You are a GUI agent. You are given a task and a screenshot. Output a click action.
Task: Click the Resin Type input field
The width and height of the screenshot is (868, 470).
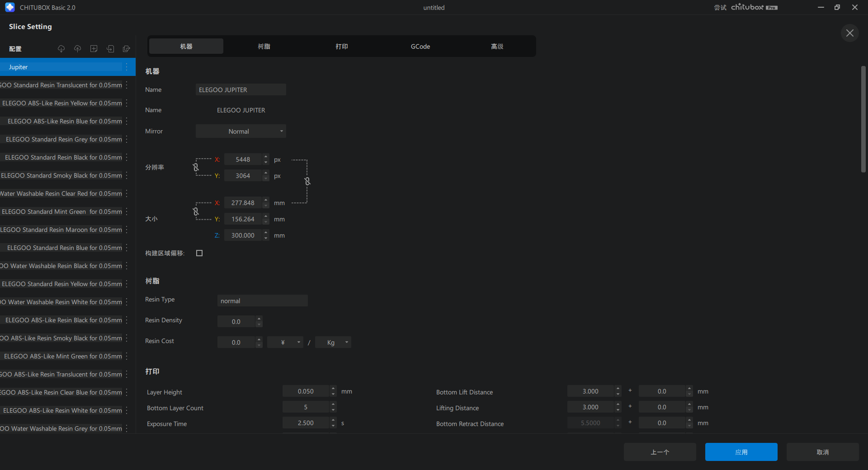(263, 301)
